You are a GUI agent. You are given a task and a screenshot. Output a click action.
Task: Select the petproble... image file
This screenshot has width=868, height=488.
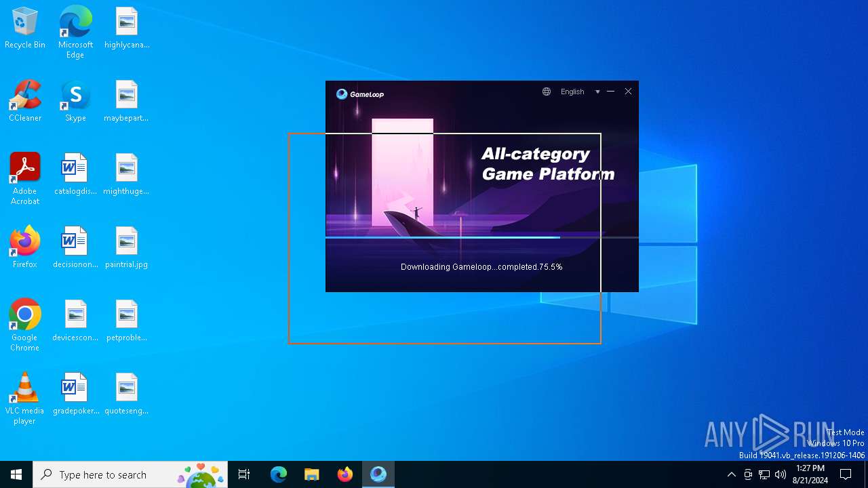pos(127,321)
